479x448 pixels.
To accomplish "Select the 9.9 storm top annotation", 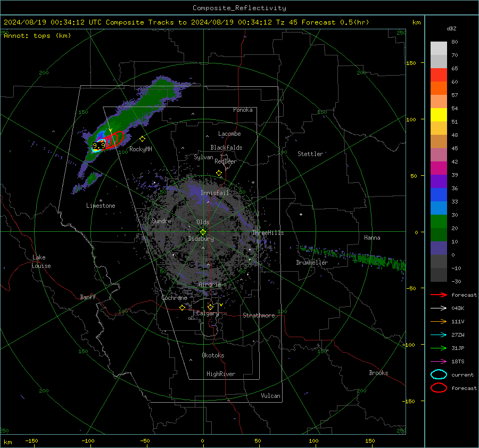I will click(99, 145).
